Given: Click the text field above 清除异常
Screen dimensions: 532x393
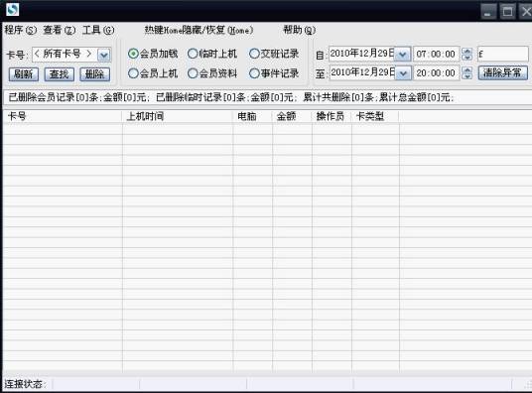Looking at the screenshot, I should pos(503,54).
